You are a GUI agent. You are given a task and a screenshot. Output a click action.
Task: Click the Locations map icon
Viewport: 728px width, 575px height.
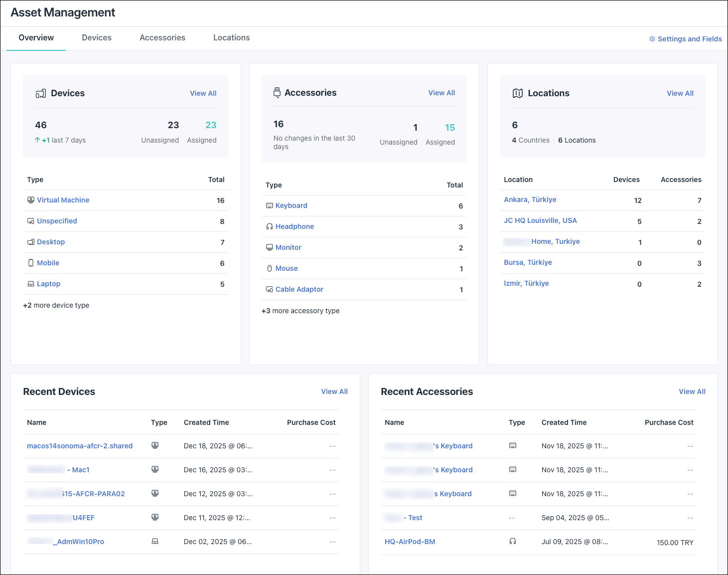518,93
